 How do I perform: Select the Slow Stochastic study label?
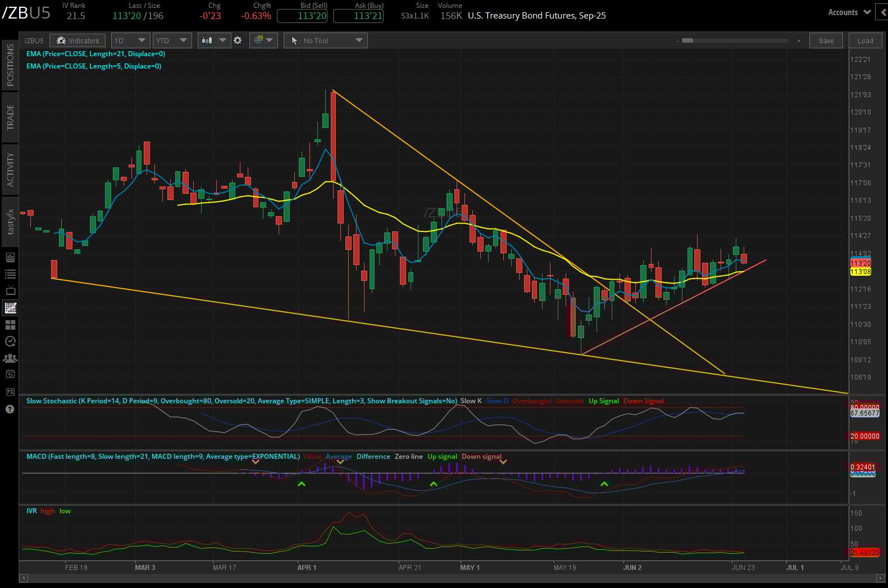[x=242, y=401]
